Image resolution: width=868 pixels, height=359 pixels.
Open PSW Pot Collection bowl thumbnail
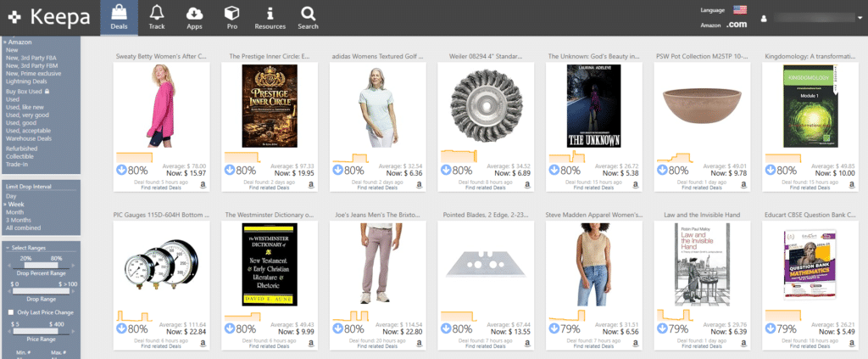coord(702,106)
